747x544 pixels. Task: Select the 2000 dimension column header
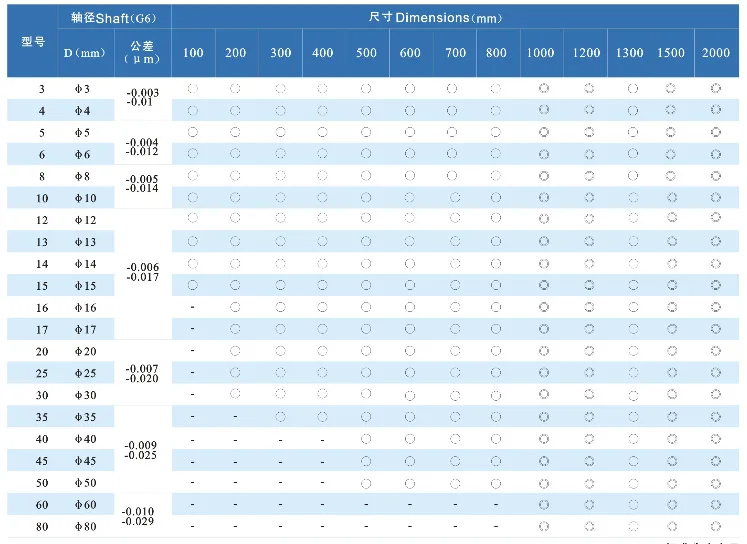tap(716, 53)
